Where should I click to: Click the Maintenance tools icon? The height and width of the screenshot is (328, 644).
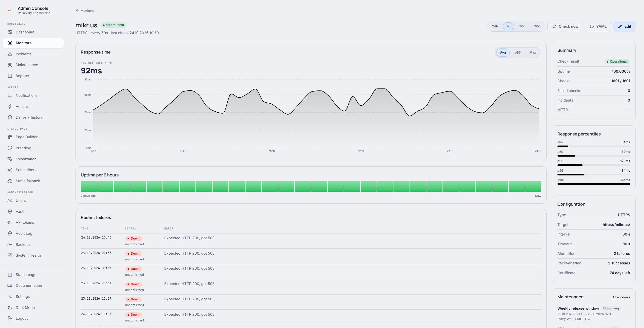point(10,65)
